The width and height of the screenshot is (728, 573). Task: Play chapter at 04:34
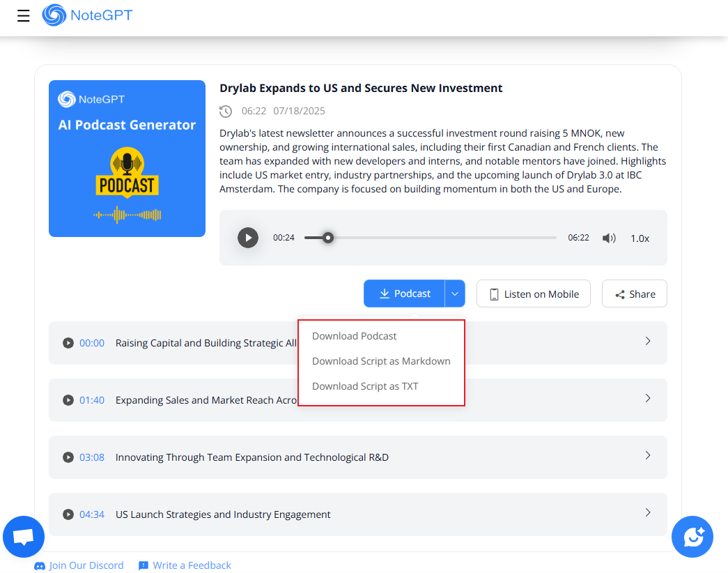[x=68, y=514]
